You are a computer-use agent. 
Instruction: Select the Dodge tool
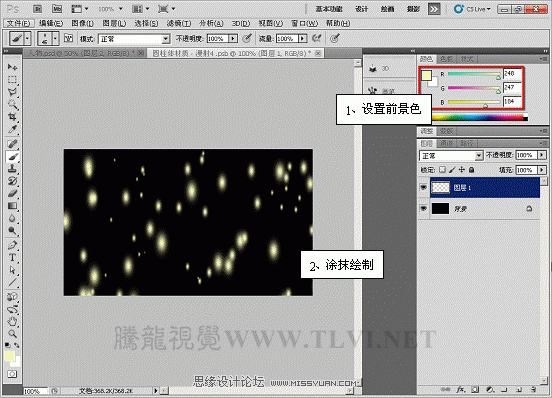[12, 230]
